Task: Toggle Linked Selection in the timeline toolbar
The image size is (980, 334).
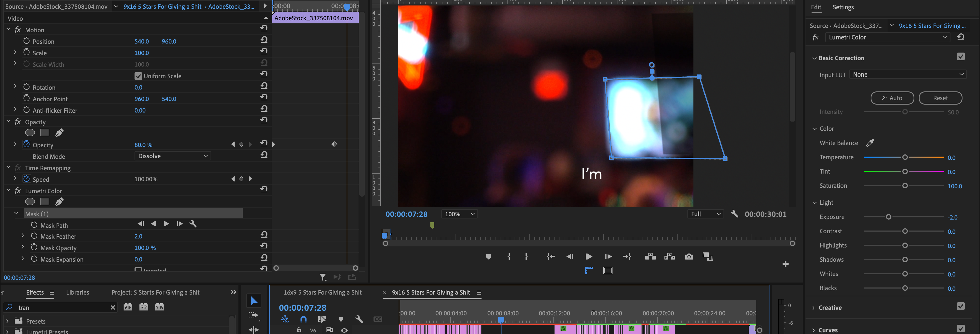Action: click(322, 319)
